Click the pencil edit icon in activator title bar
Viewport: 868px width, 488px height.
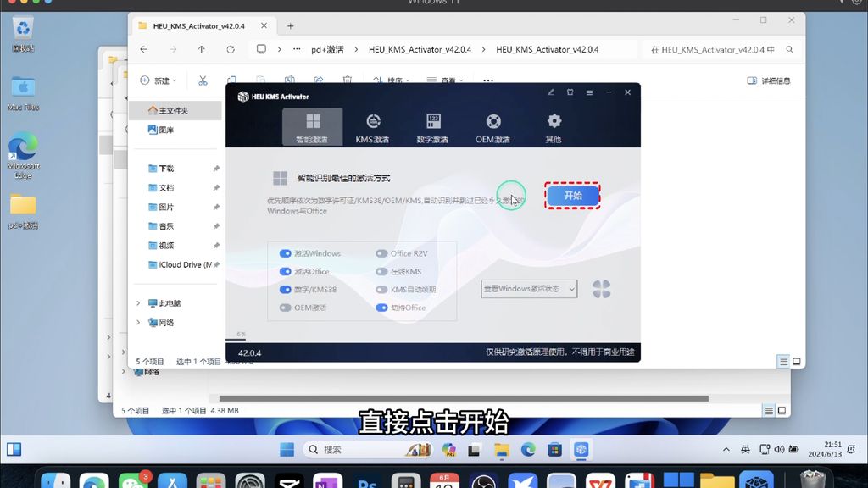coord(551,92)
